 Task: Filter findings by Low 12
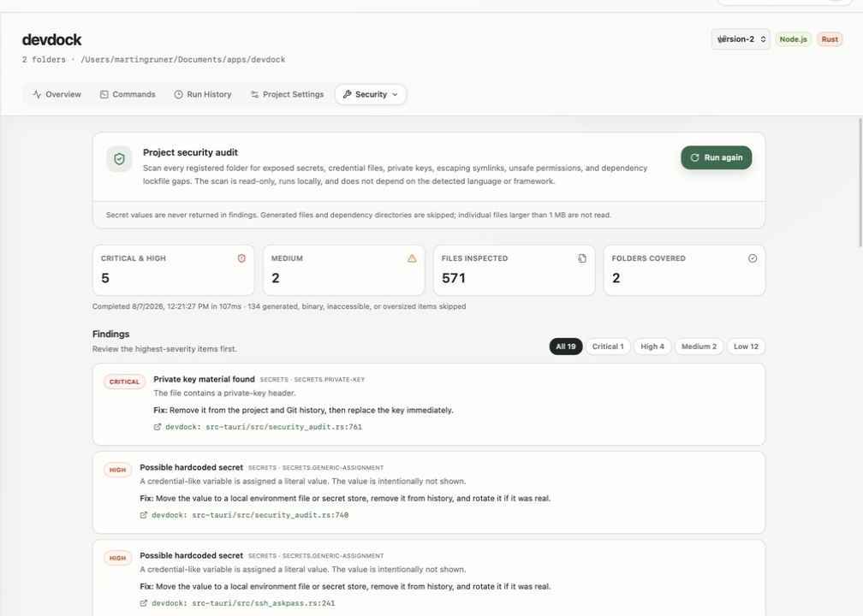pyautogui.click(x=746, y=346)
